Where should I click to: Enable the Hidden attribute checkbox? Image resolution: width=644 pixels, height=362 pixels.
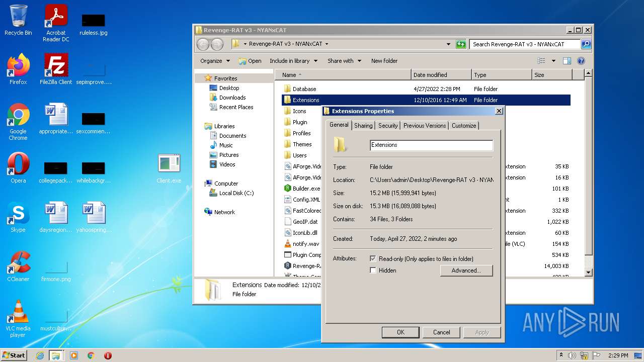point(373,270)
